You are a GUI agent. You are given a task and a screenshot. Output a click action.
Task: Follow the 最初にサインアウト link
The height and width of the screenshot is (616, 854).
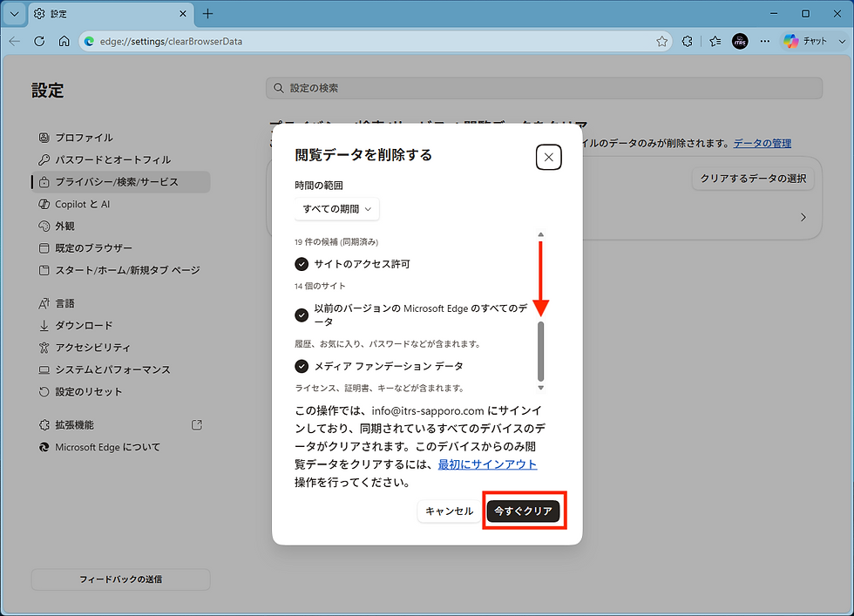point(487,464)
